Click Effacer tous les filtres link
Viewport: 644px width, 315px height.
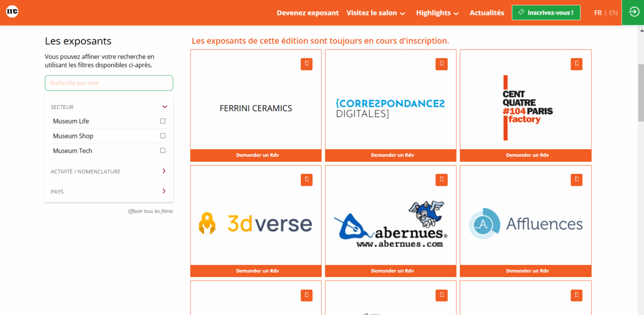click(150, 211)
